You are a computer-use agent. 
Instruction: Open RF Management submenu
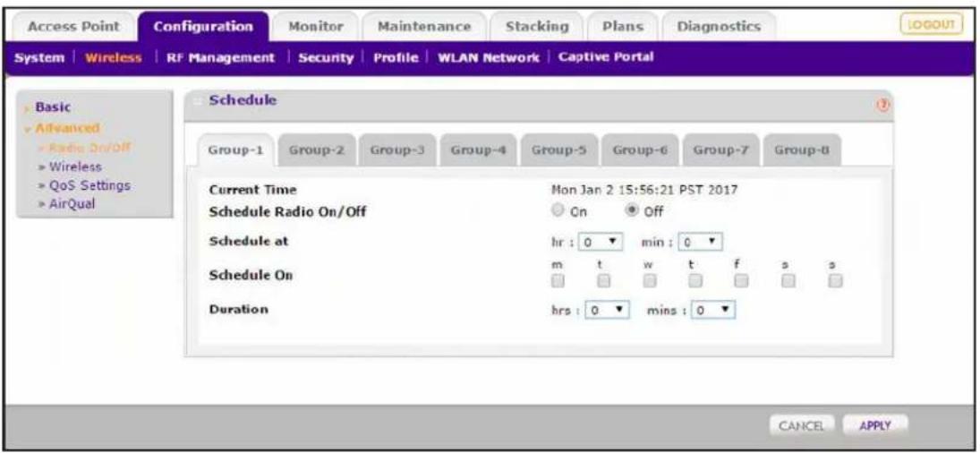point(221,58)
